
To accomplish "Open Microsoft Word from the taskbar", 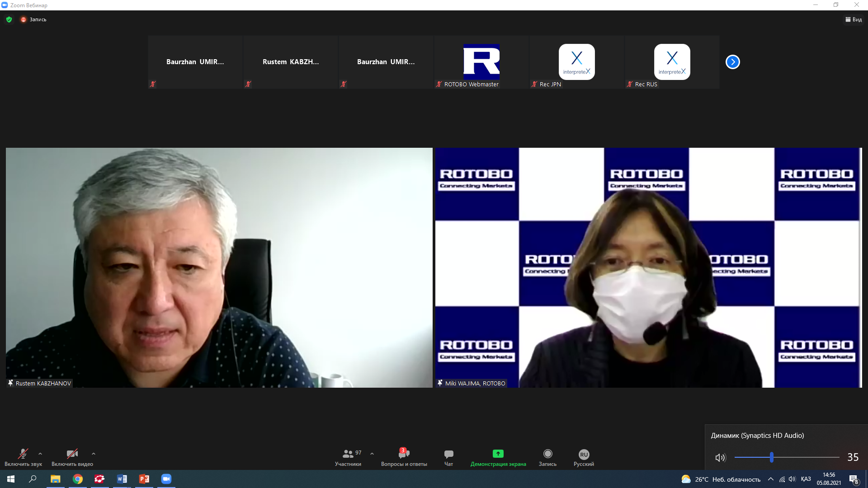I will pos(122,479).
